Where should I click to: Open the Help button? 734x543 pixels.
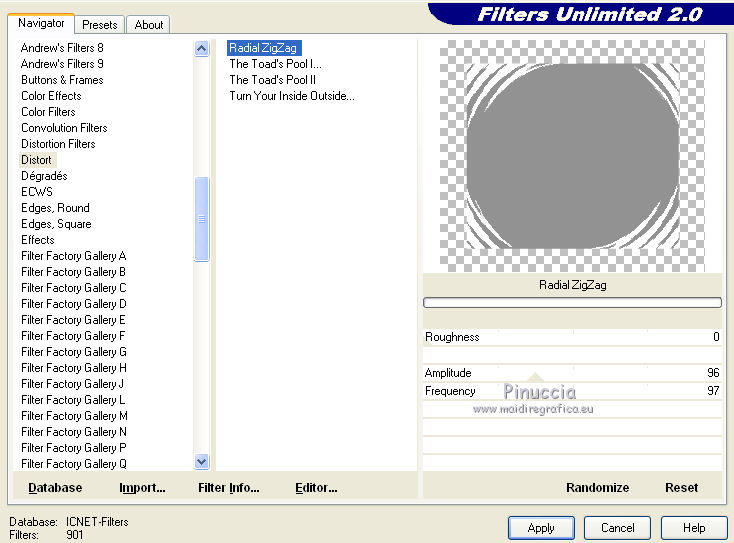coord(694,528)
